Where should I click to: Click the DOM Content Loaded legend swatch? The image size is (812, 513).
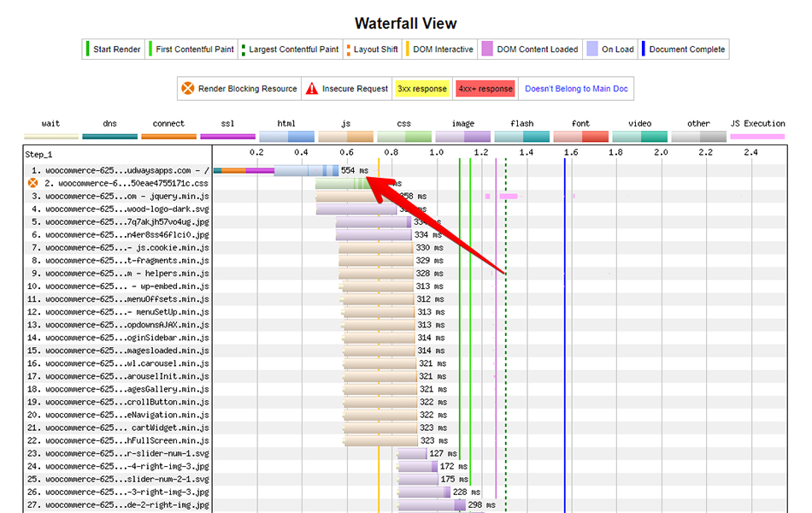486,50
